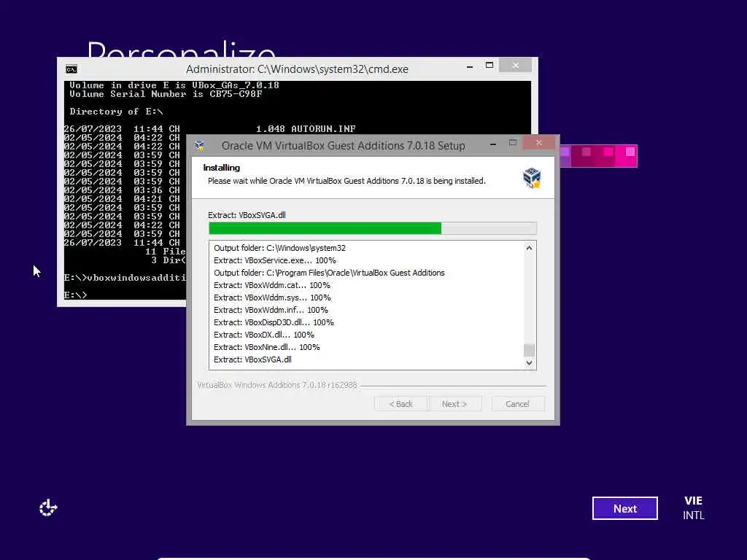Click the 'E:\>vboxwindowsadditi' command line
The image size is (747, 560).
tap(125, 278)
